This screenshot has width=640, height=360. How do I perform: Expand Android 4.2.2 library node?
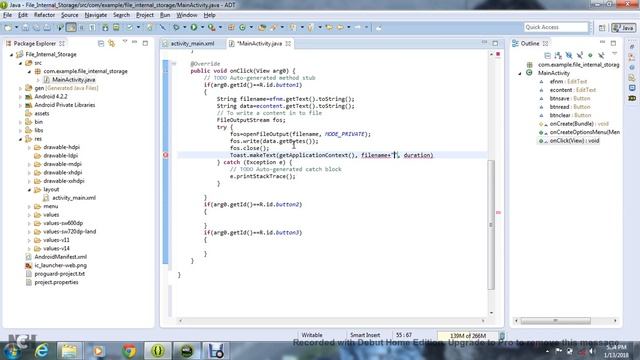pos(20,97)
